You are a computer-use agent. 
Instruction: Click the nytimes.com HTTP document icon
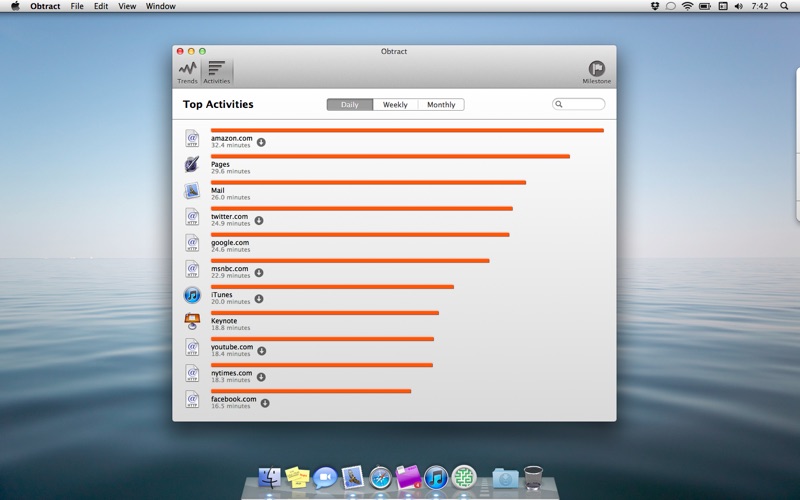(x=192, y=373)
